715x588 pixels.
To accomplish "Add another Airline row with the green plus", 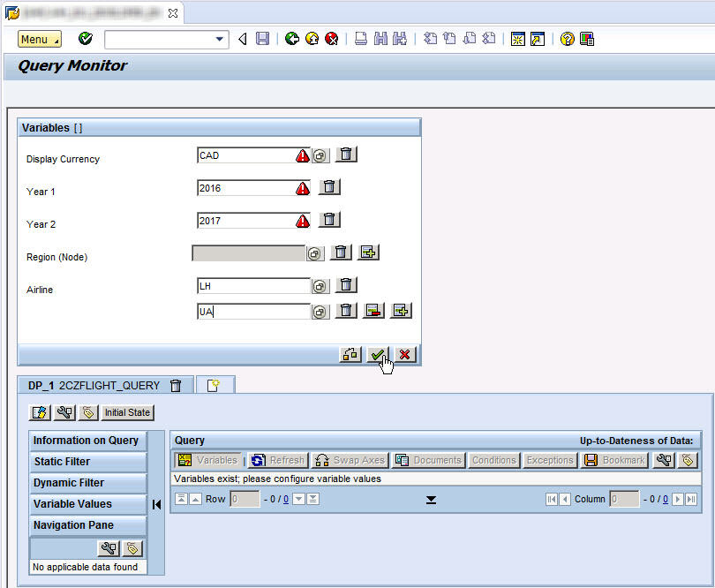I will click(x=399, y=311).
